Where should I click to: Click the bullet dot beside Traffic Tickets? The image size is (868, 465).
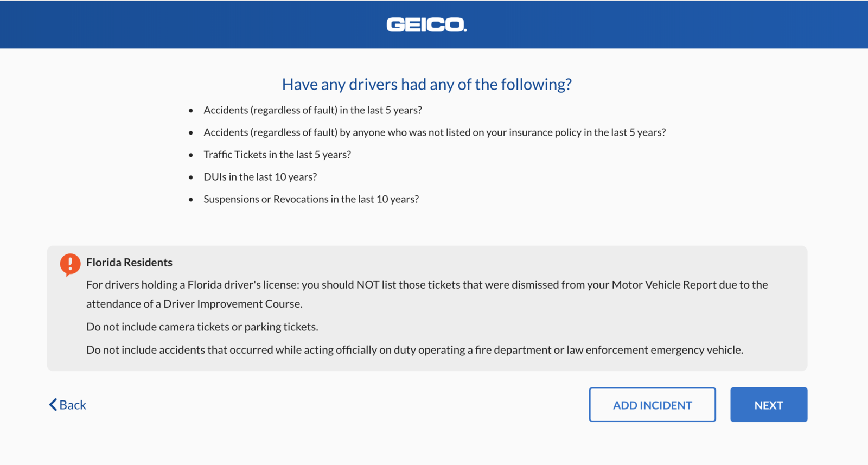pos(191,155)
